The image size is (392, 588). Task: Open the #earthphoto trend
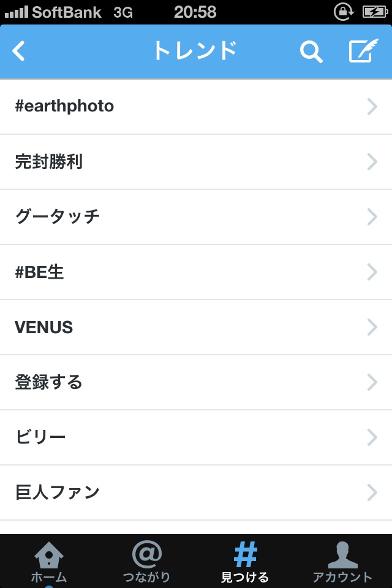point(64,107)
